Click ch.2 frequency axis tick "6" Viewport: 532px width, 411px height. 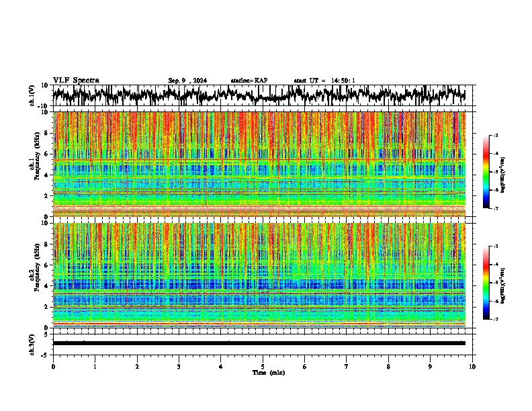[46, 265]
